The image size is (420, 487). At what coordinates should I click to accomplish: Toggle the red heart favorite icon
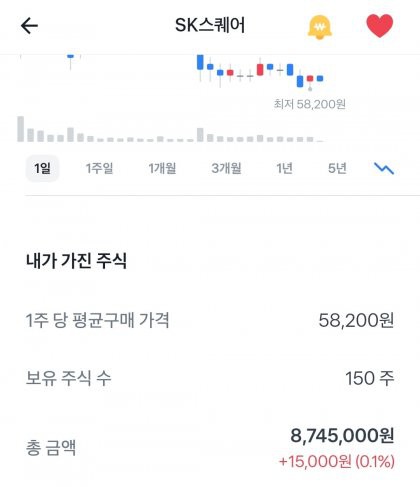tap(380, 26)
